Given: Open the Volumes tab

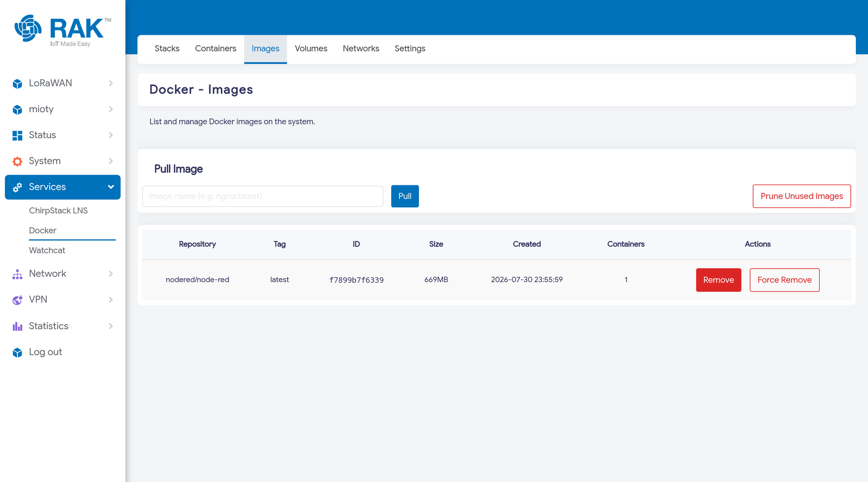Looking at the screenshot, I should pos(311,49).
